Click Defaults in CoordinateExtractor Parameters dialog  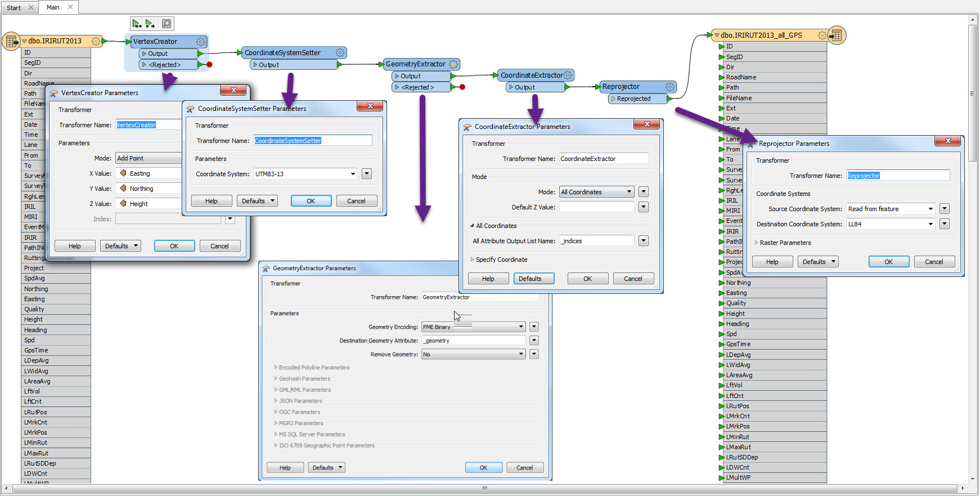click(x=534, y=279)
